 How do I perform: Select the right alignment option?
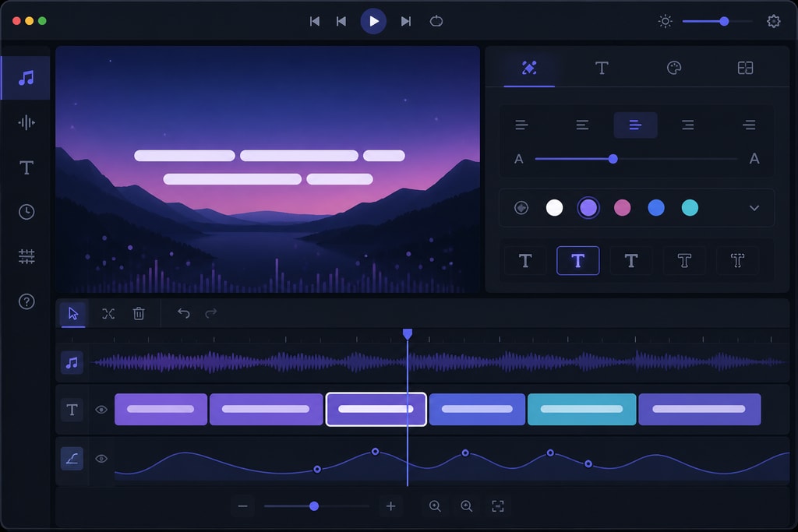688,125
